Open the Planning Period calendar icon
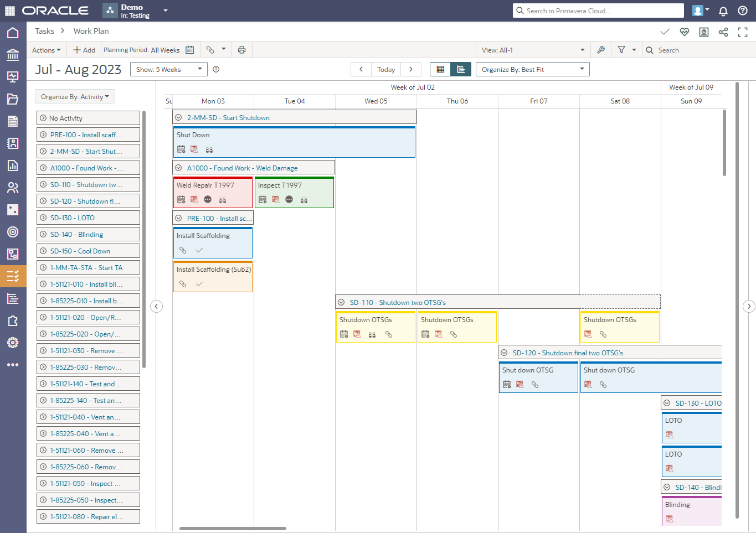 pyautogui.click(x=190, y=50)
